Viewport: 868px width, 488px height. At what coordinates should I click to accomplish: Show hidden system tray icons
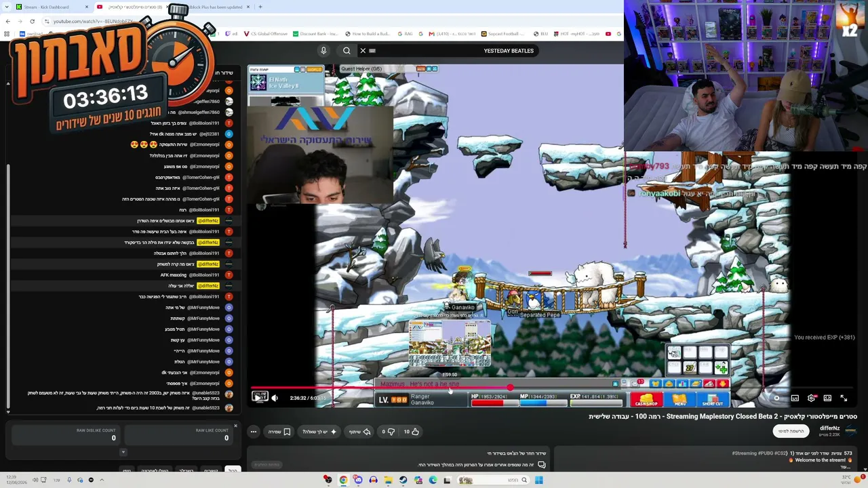coord(102,480)
